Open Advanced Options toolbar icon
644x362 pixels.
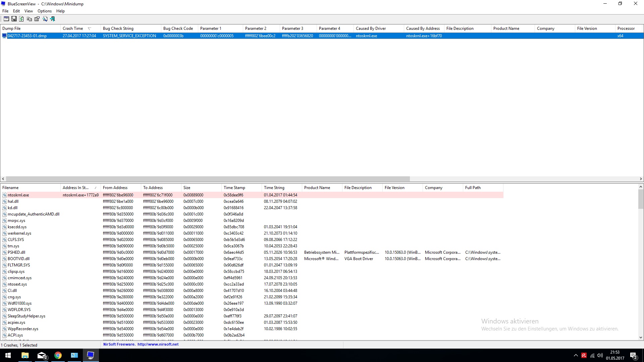(x=6, y=19)
